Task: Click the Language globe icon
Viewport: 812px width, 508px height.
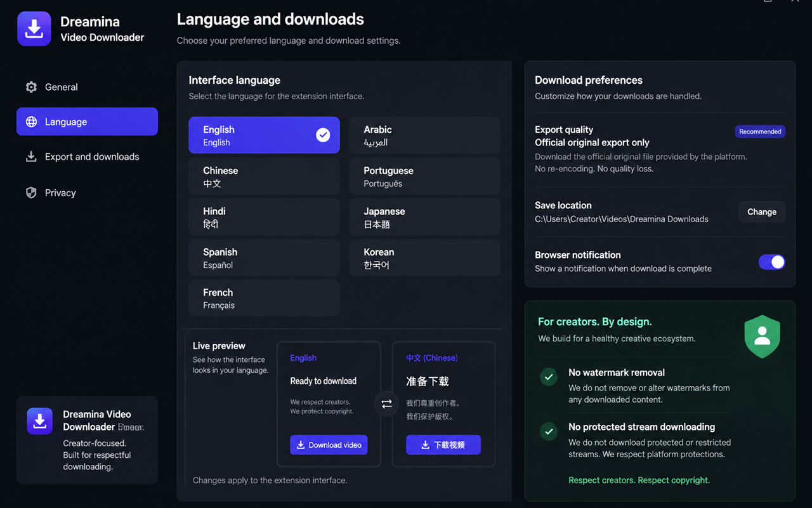Action: (x=31, y=122)
